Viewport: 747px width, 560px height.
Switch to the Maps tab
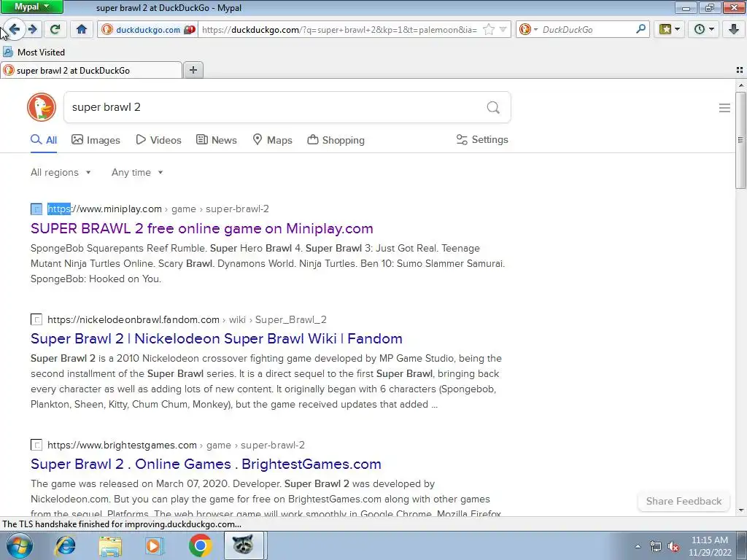272,140
